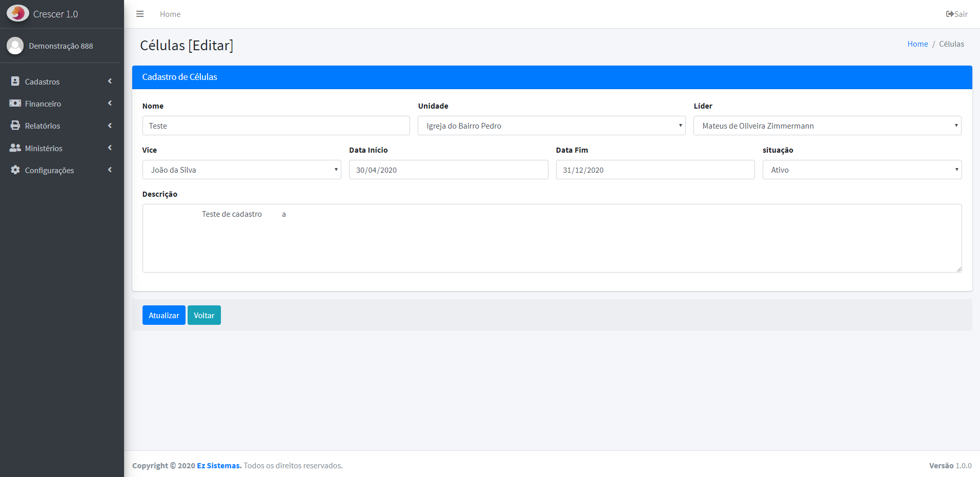Click the Relatórios printer icon

coord(15,126)
